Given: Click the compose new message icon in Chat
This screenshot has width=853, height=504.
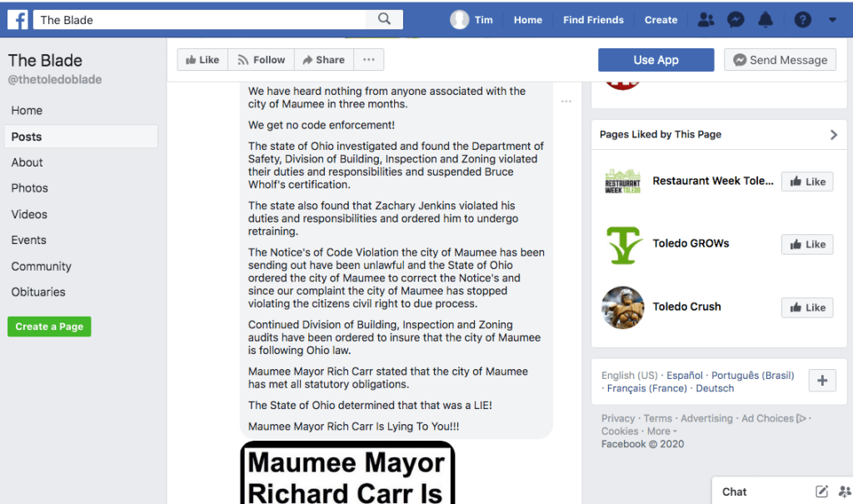Looking at the screenshot, I should point(821,492).
